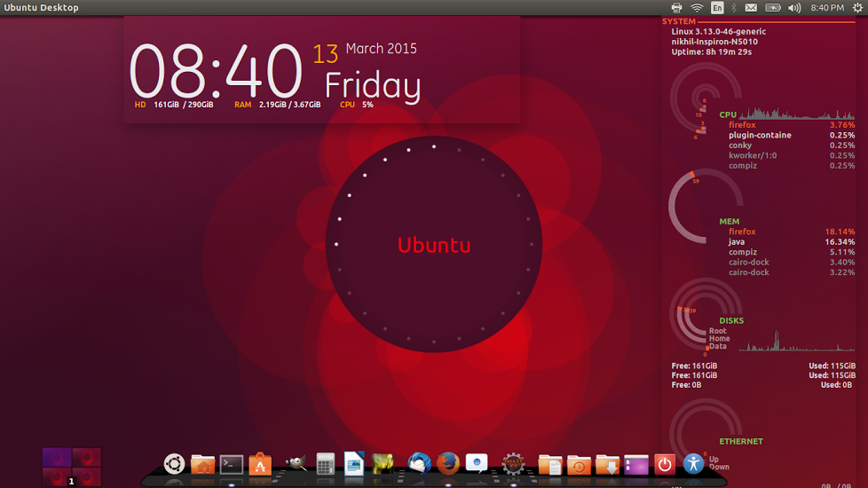Screen dimensions: 868x488
Task: Click the large 08:40 clock widget
Action: coord(216,71)
